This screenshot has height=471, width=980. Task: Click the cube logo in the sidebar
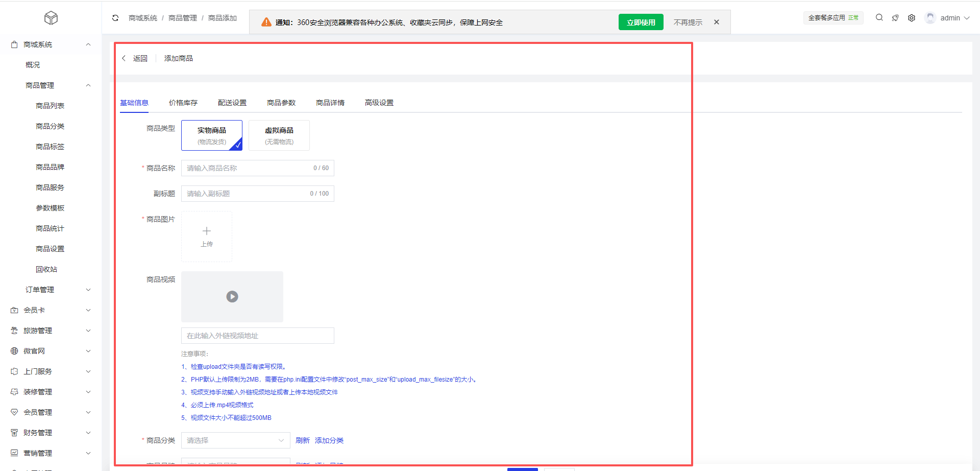tap(51, 18)
